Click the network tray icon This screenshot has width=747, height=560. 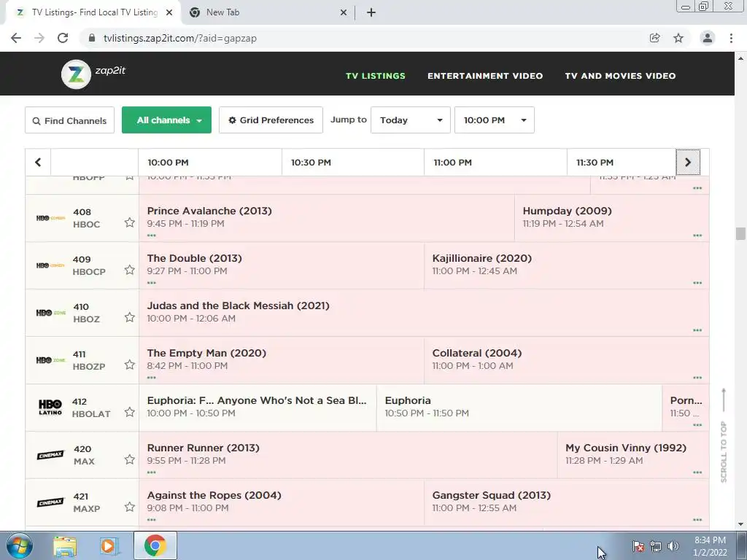656,546
